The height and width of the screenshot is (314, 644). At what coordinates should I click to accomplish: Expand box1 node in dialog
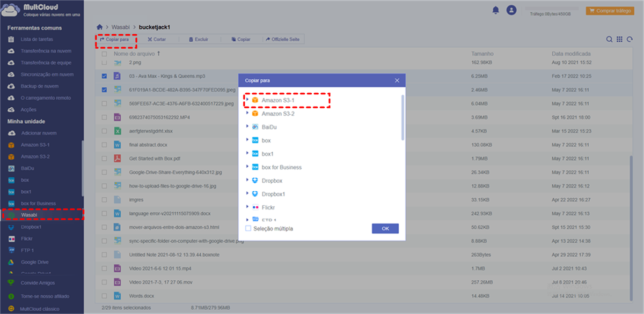247,154
